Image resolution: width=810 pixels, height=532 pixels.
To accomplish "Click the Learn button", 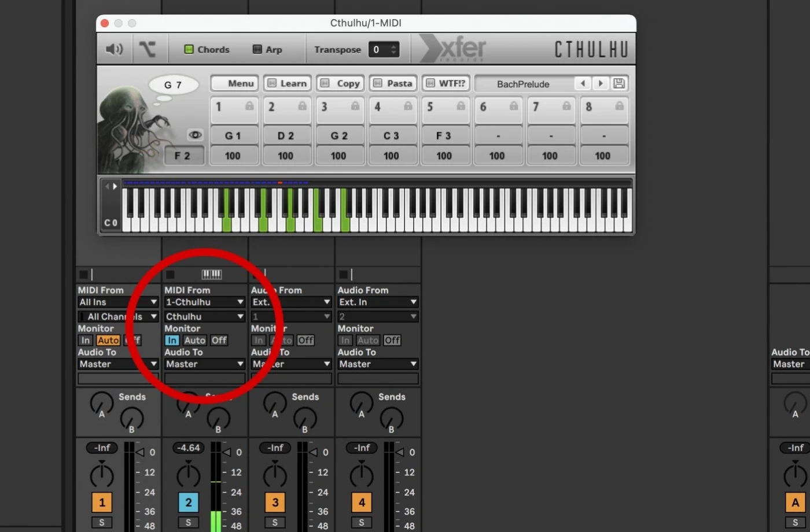I will pyautogui.click(x=287, y=83).
